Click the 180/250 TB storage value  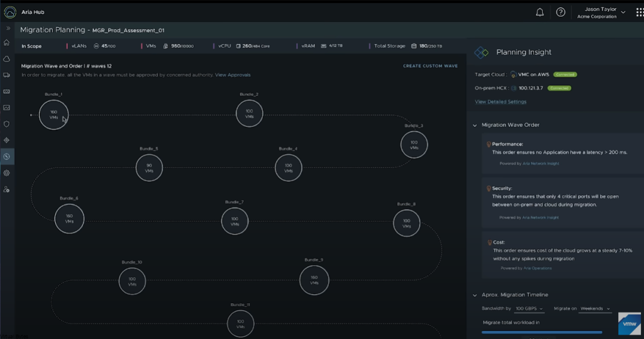(430, 46)
